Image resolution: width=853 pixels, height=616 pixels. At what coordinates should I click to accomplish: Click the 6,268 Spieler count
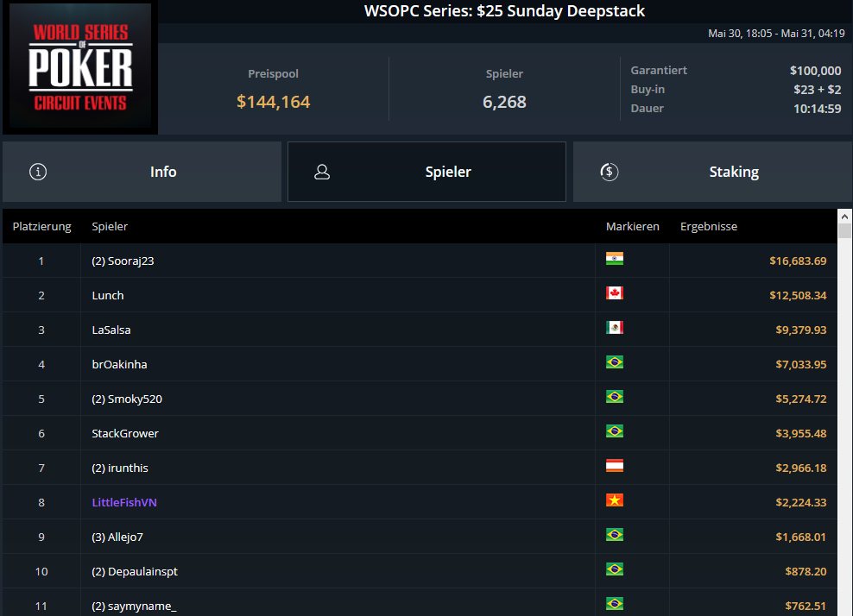tap(504, 102)
